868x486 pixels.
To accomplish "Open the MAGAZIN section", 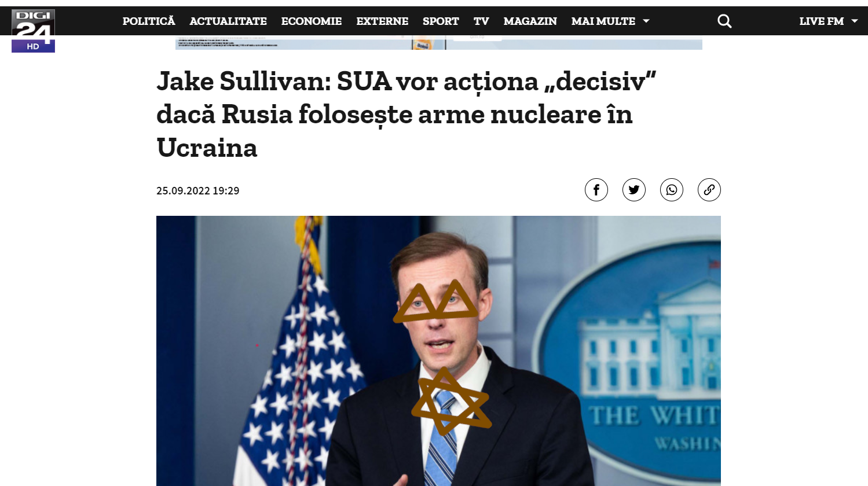I will [x=530, y=21].
